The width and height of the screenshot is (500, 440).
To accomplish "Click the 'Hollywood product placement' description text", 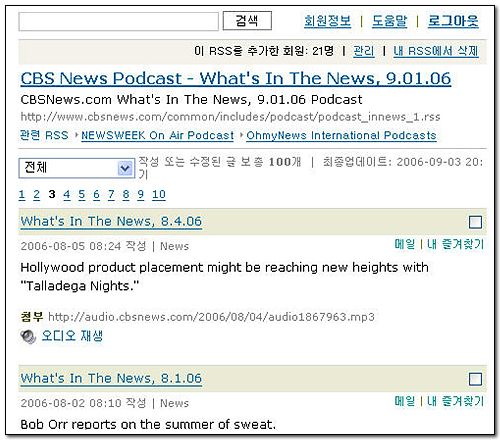I will coord(224,277).
